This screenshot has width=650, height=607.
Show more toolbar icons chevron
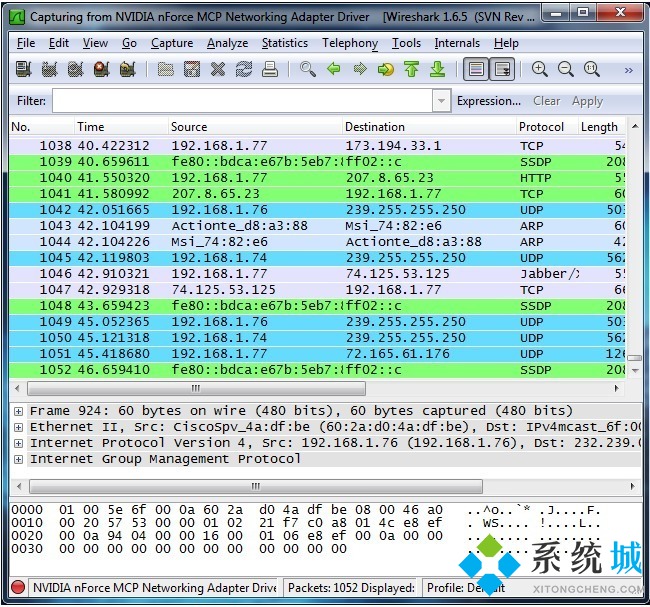click(628, 70)
